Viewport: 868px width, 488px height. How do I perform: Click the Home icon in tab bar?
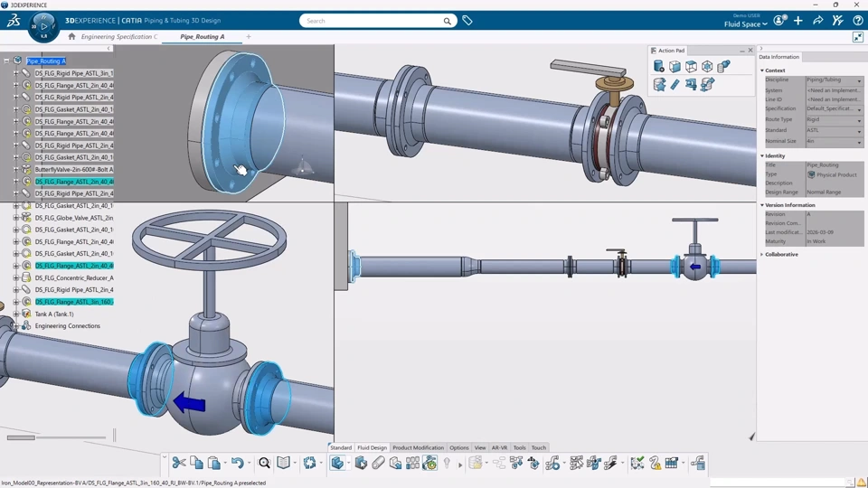pyautogui.click(x=71, y=36)
